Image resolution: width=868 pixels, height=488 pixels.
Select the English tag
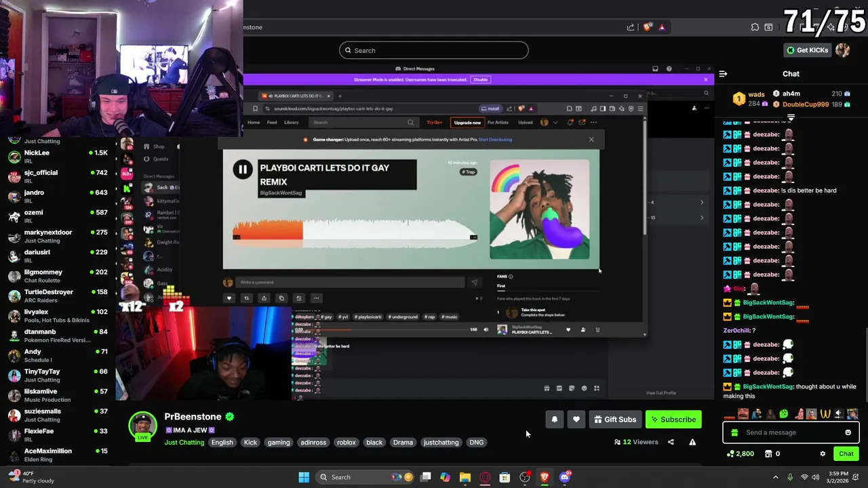pos(222,443)
